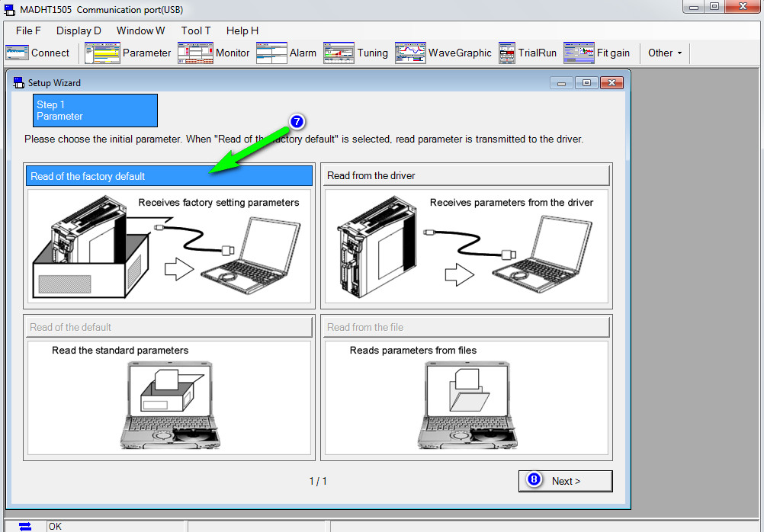
Task: Open the Window menu
Action: tap(141, 30)
